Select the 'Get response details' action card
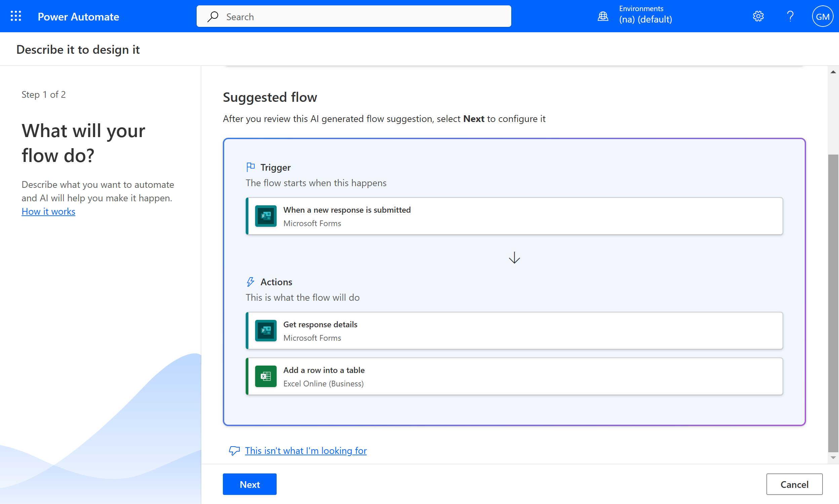This screenshot has width=839, height=504. coord(514,330)
